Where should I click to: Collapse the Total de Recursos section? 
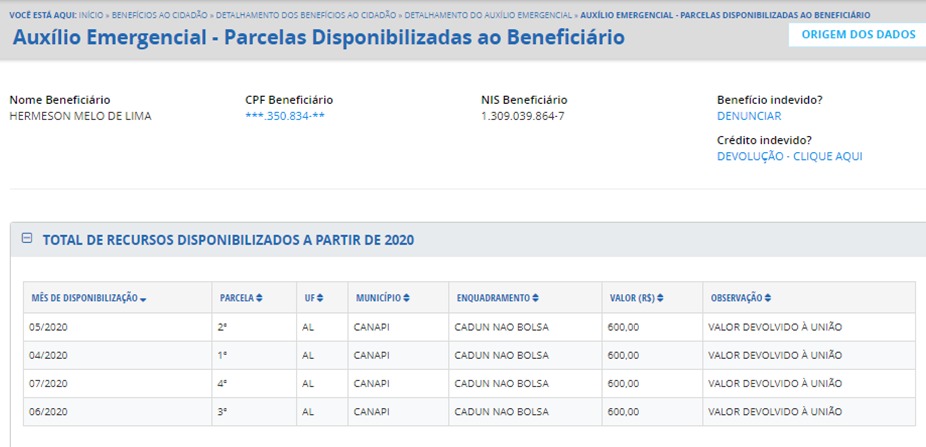(27, 239)
